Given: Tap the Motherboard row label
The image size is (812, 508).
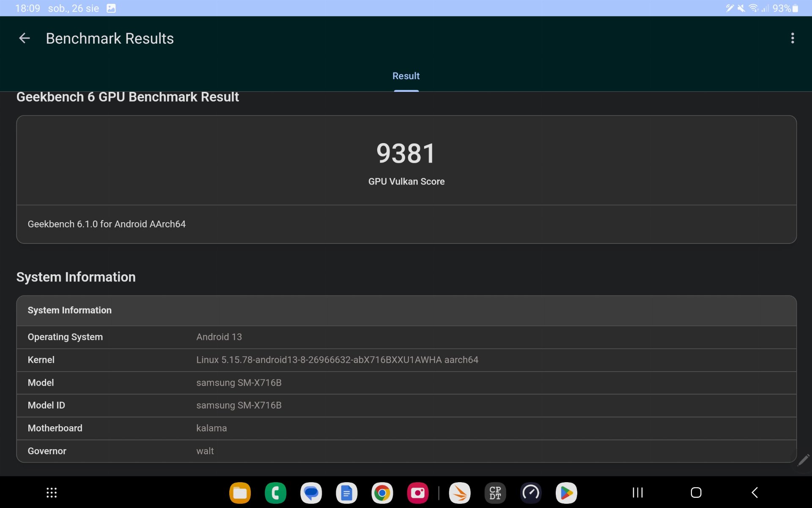Looking at the screenshot, I should click(x=55, y=428).
